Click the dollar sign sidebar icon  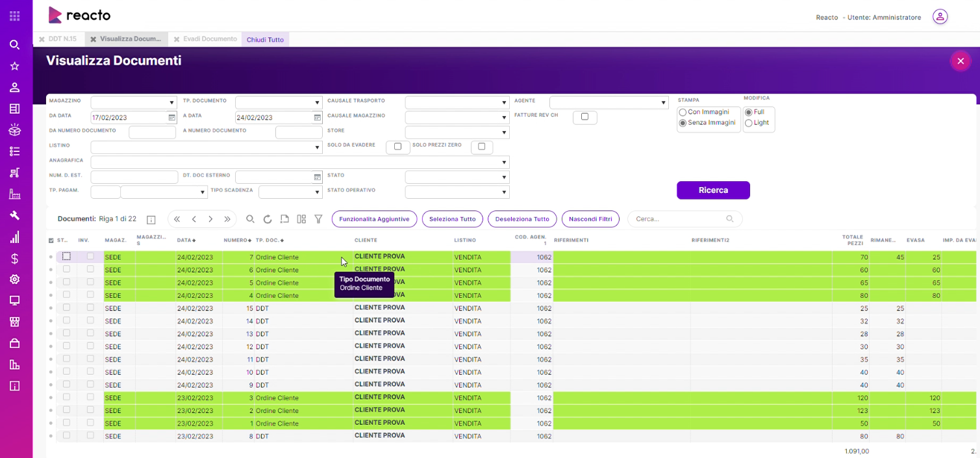(x=14, y=259)
